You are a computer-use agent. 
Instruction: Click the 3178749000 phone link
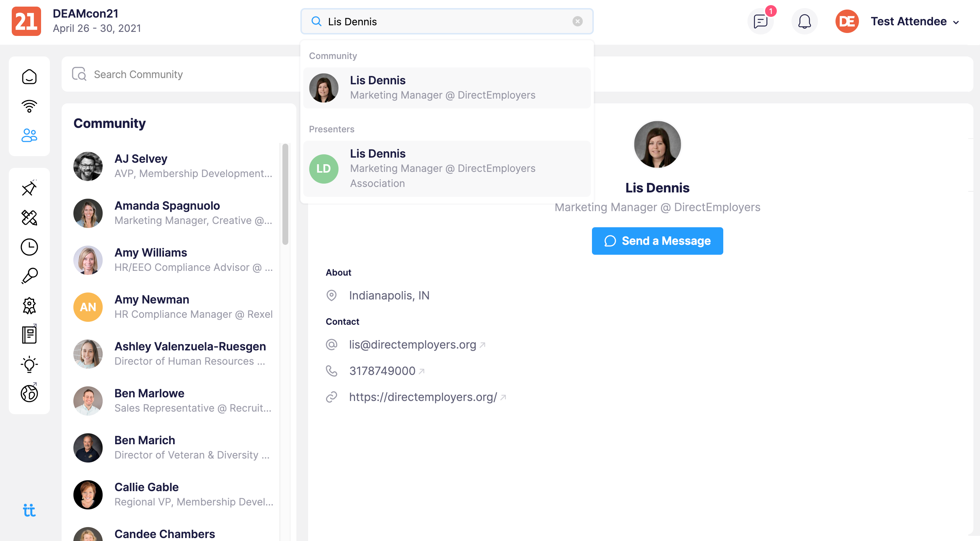click(x=382, y=371)
